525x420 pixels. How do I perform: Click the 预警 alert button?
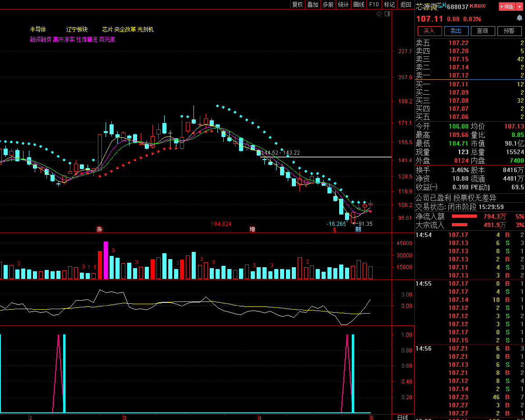pos(509,31)
